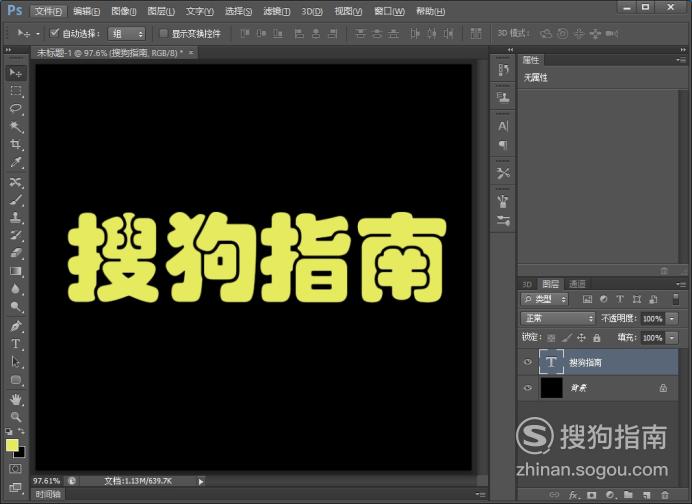Click the layer style fx button
Viewport: 692px width, 504px height.
click(573, 495)
